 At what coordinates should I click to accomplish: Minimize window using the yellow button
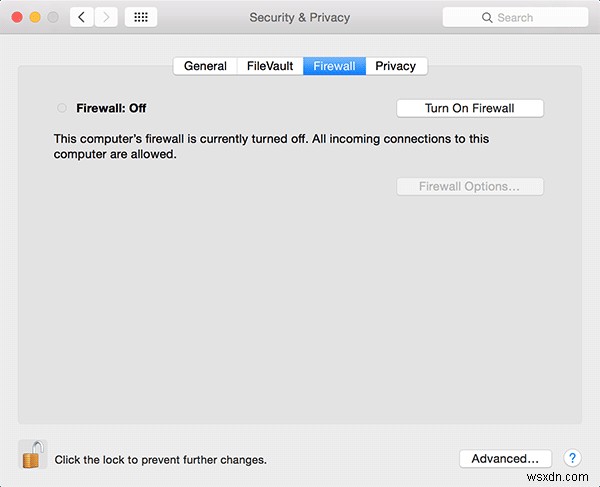click(x=35, y=17)
